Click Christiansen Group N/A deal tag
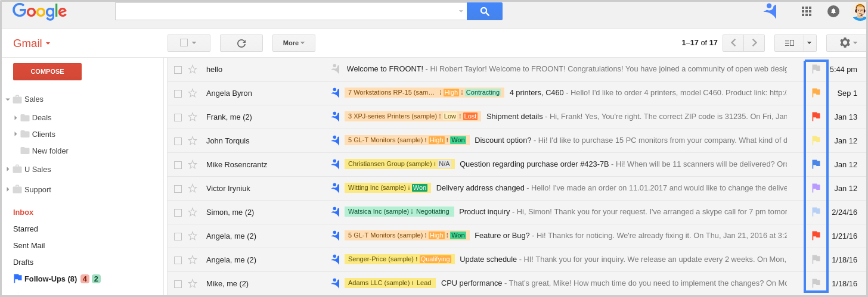Image resolution: width=868 pixels, height=297 pixels. [399, 164]
